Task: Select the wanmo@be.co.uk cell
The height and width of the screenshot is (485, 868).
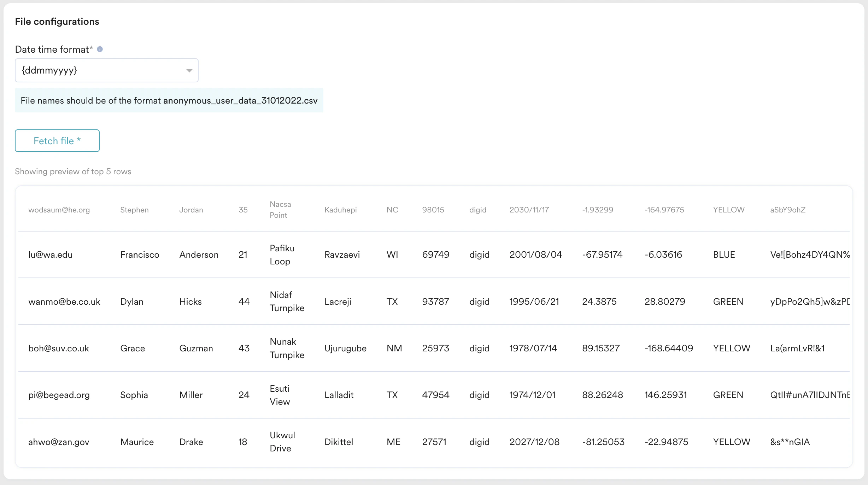Action: [64, 302]
